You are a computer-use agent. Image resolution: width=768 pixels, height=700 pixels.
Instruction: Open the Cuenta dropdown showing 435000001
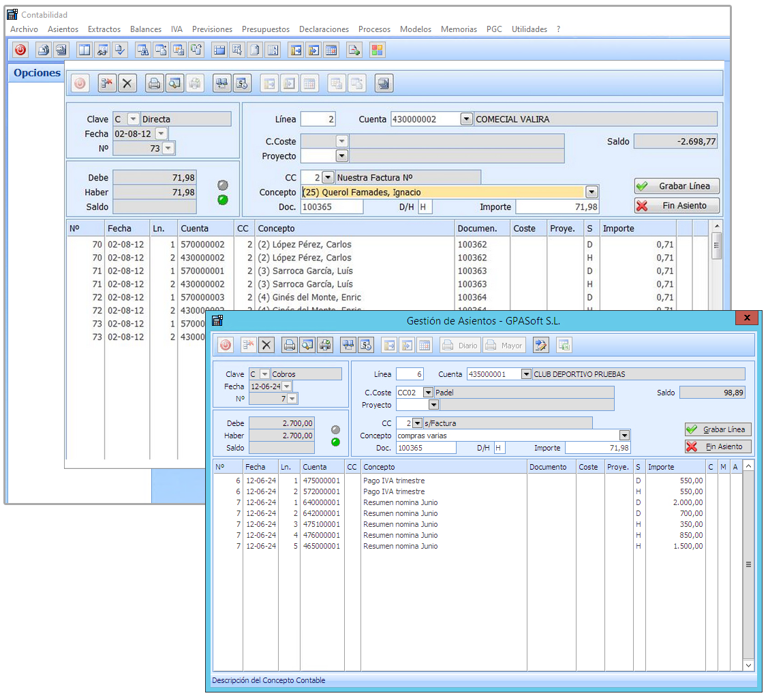tap(526, 374)
